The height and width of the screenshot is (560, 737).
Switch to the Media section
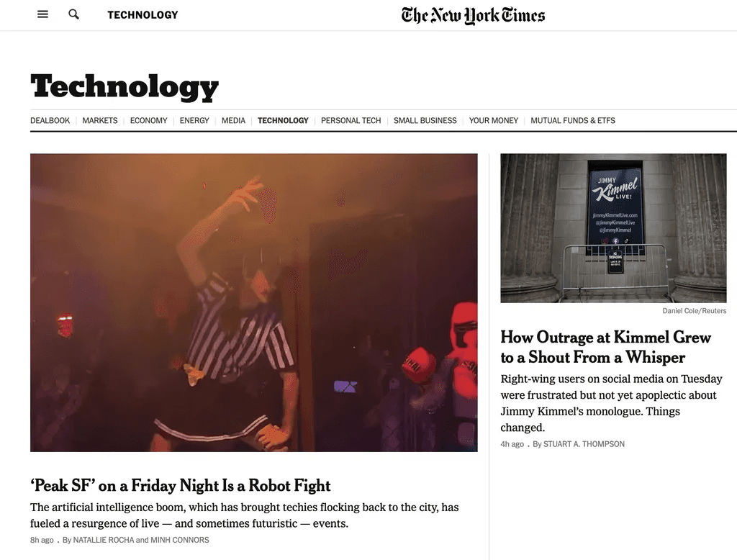tap(234, 120)
